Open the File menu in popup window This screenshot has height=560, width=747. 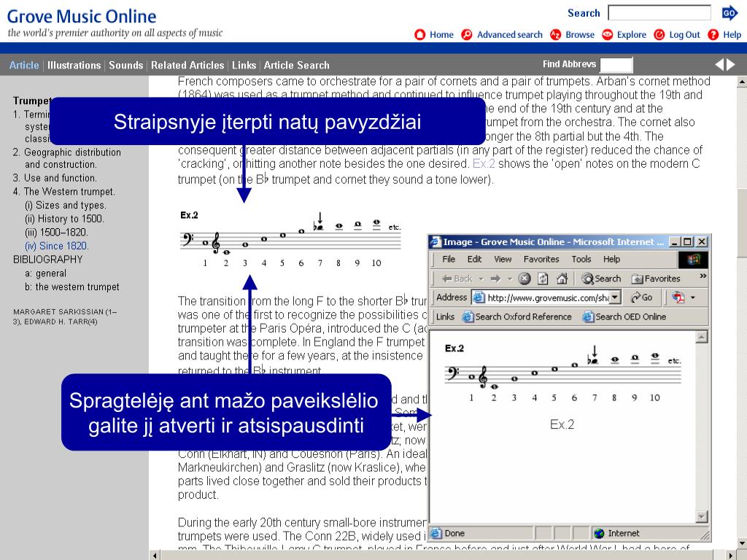pos(449,259)
